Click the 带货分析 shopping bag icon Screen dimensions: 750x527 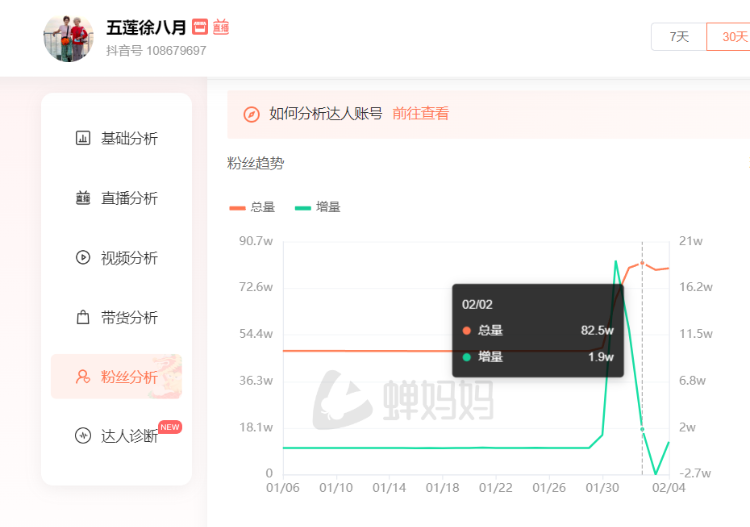[83, 318]
